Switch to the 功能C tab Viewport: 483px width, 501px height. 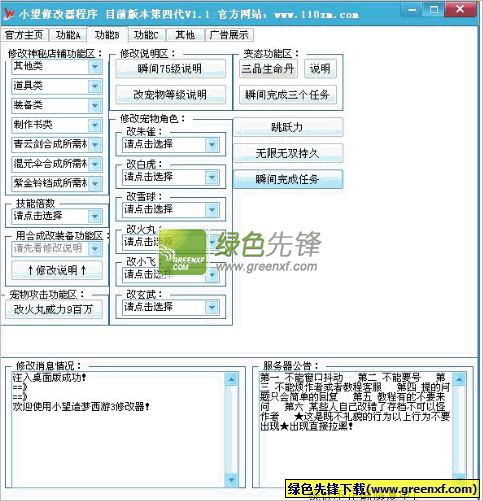(146, 35)
